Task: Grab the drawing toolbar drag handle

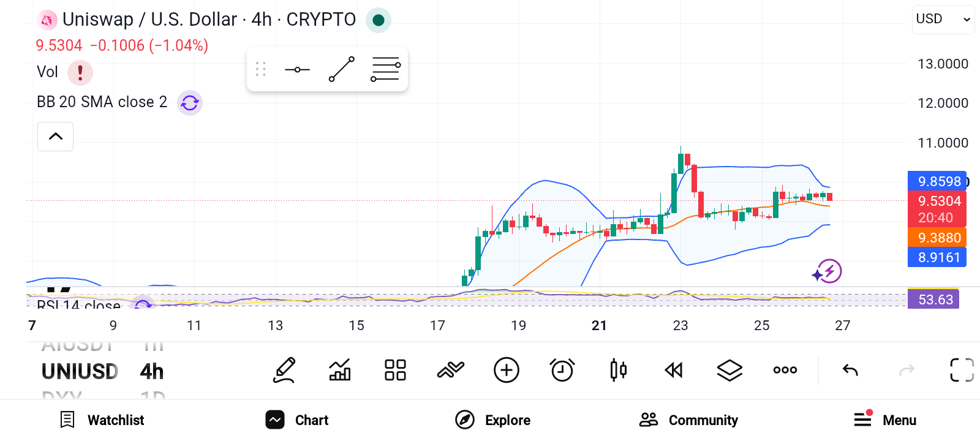Action: (x=260, y=69)
